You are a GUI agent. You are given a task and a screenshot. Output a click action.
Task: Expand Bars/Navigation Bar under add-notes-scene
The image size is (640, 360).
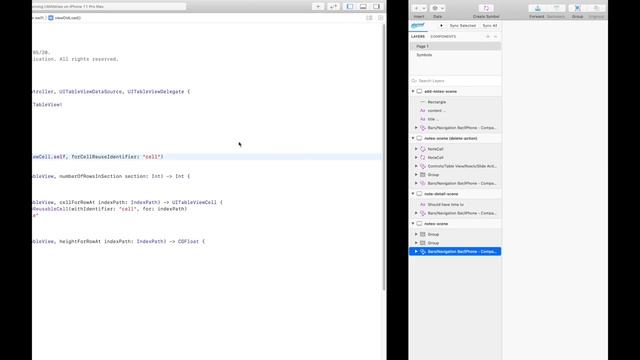coord(416,128)
